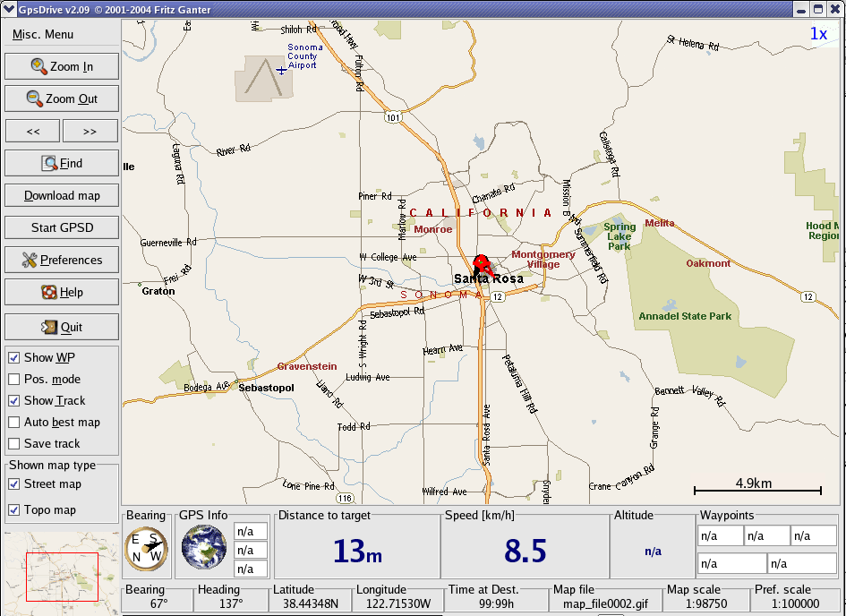Click the Sonoma County Airport marker

click(281, 69)
